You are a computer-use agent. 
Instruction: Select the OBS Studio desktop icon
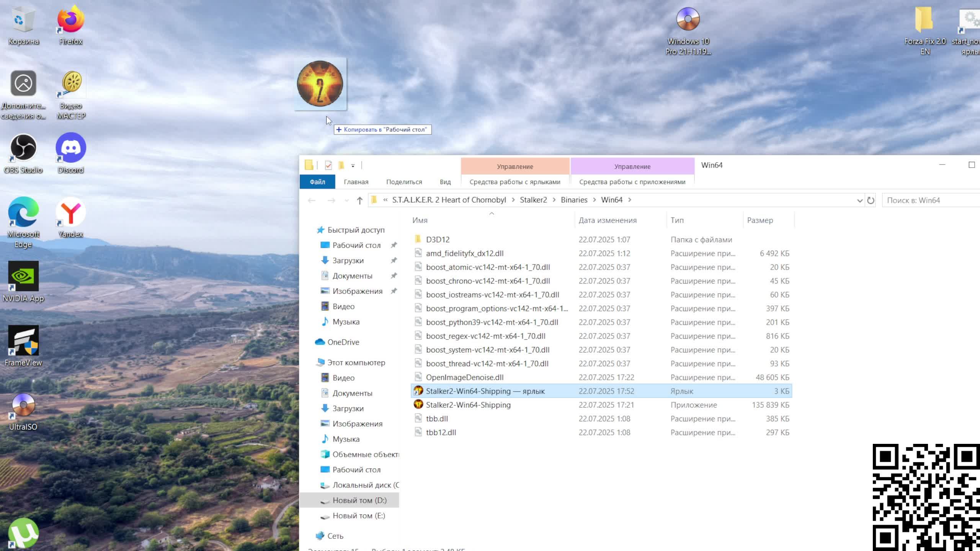(23, 153)
